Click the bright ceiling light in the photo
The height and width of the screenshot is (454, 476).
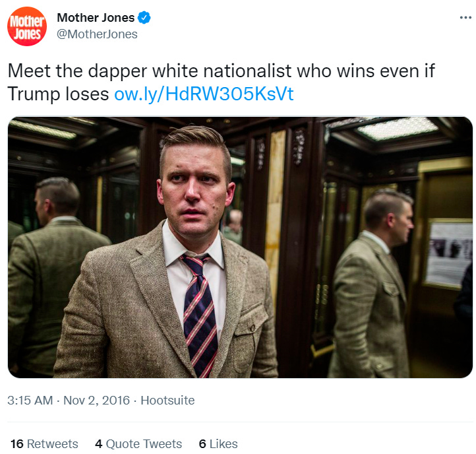coord(398,128)
